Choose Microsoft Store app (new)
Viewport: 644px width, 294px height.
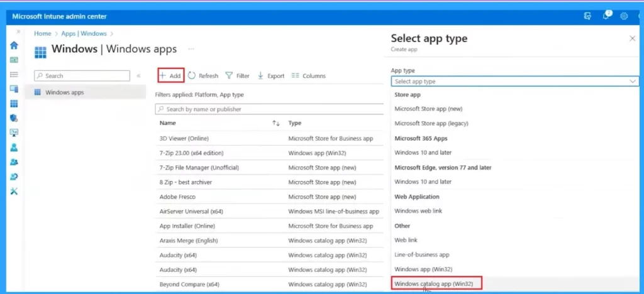pos(428,109)
